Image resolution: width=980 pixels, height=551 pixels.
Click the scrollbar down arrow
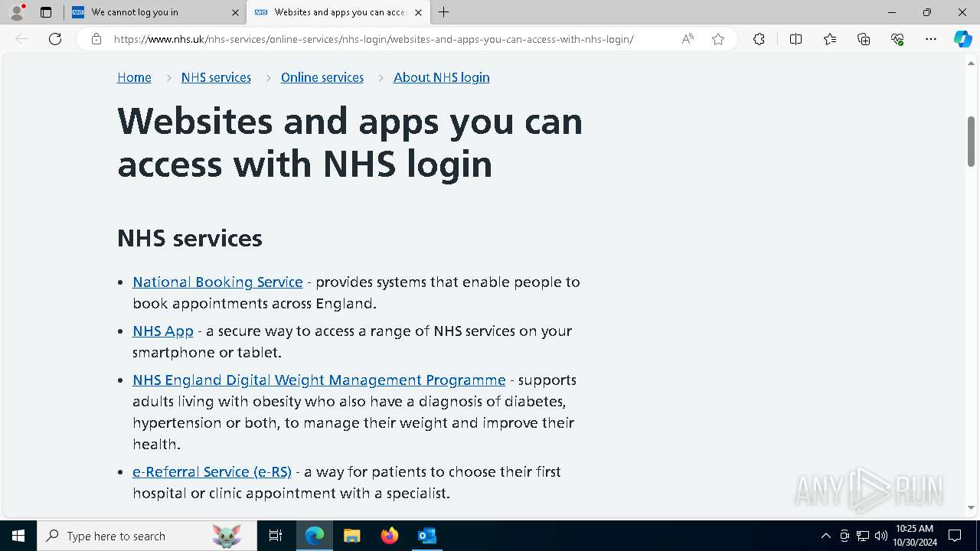972,507
